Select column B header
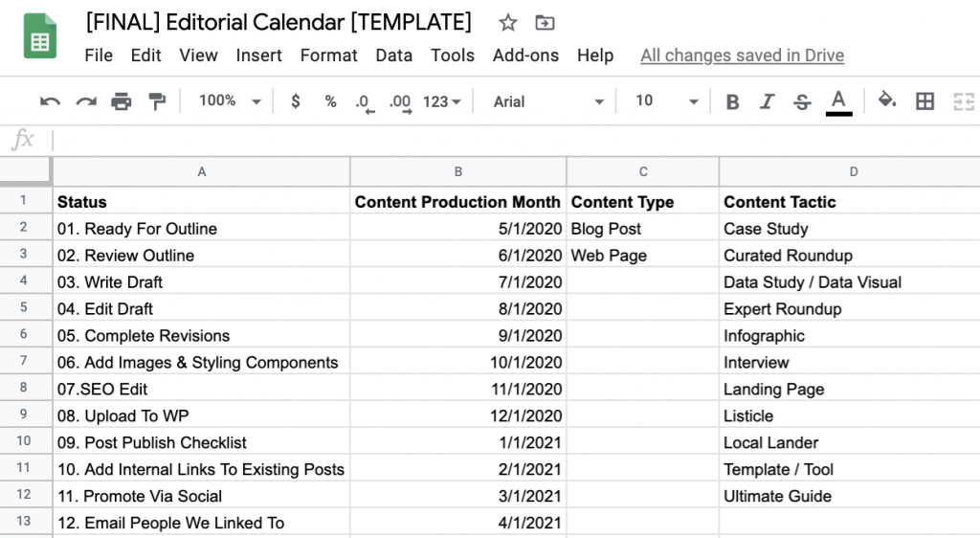Viewport: 980px width, 538px height. [458, 172]
